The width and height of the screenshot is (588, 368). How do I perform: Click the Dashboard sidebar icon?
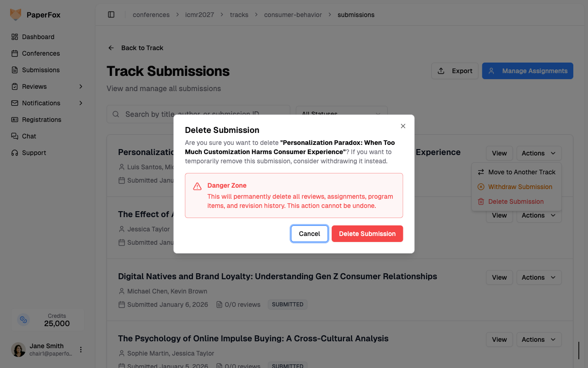pos(15,37)
